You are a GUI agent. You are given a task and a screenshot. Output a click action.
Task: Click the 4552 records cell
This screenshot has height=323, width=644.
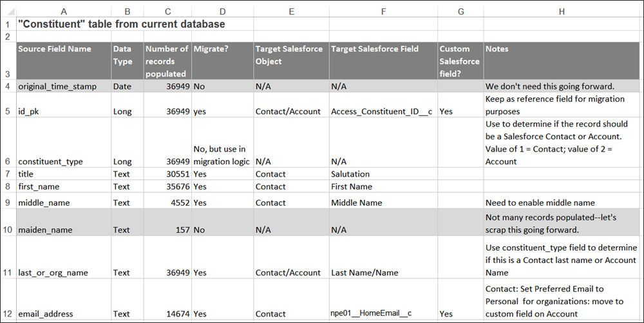167,201
